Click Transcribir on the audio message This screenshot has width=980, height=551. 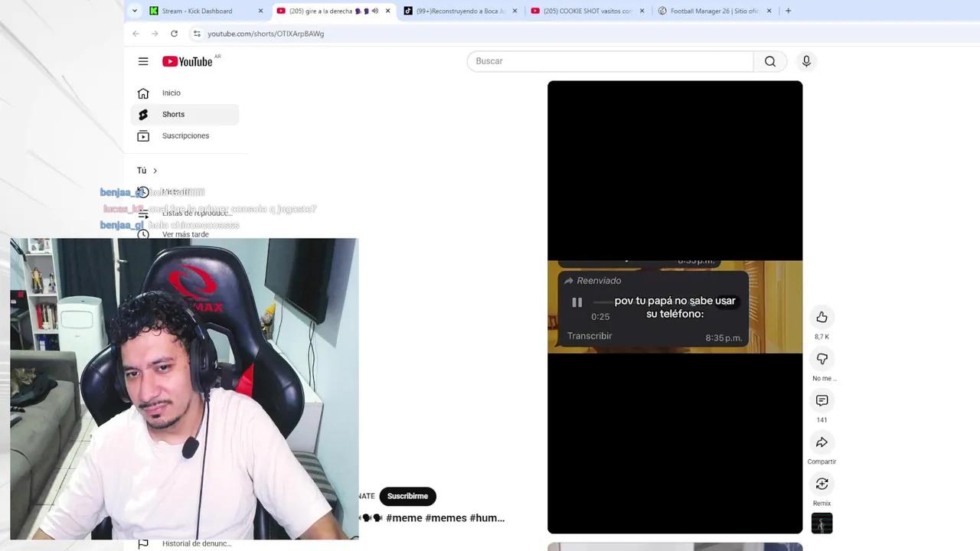589,336
